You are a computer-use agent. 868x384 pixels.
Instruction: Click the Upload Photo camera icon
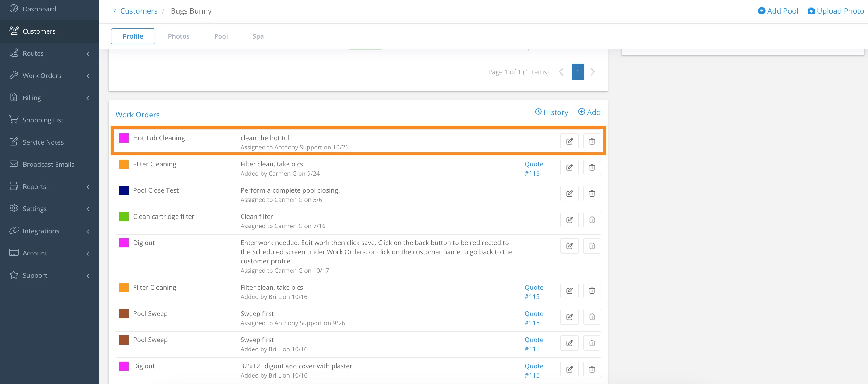(x=811, y=11)
